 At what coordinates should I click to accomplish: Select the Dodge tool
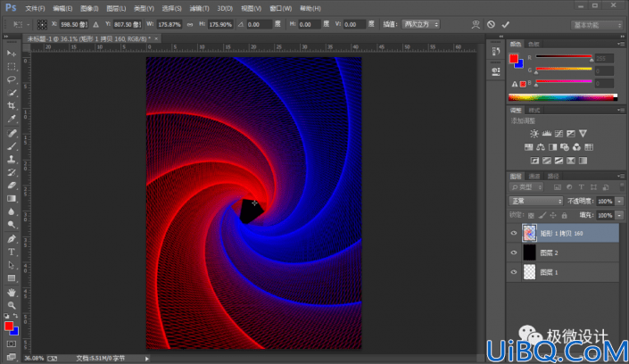tap(12, 225)
